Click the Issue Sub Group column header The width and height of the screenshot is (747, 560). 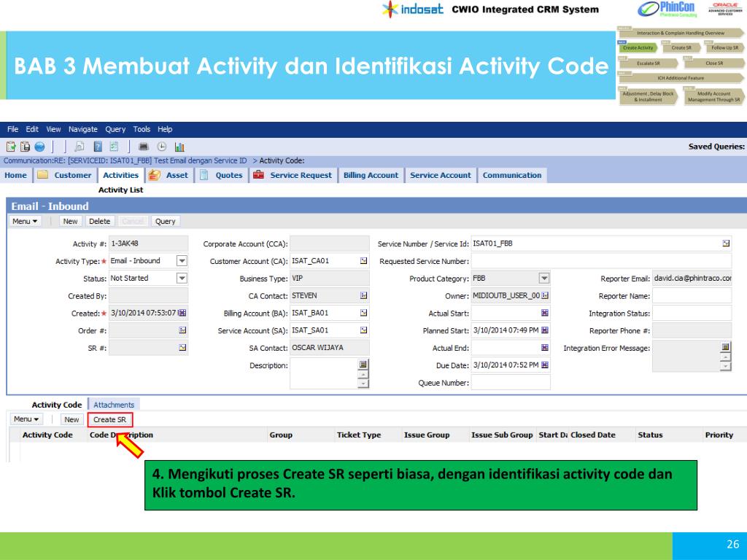pyautogui.click(x=502, y=435)
